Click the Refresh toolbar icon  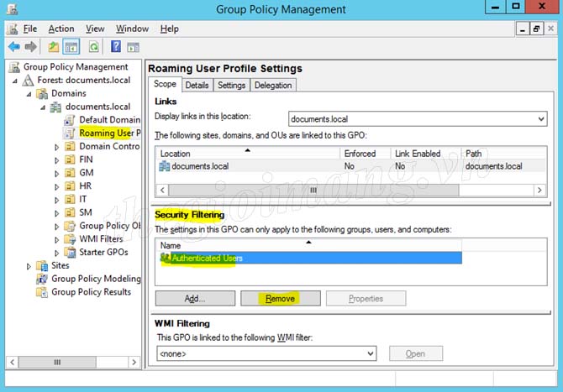pos(94,47)
